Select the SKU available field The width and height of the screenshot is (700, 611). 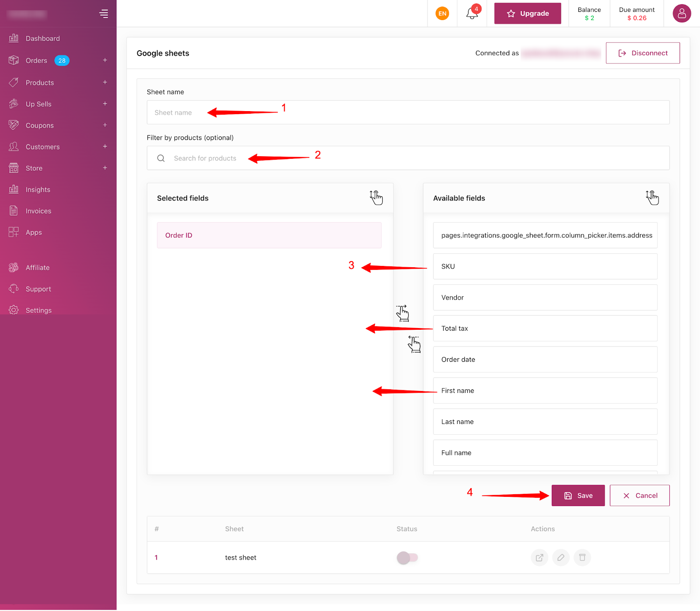[545, 266]
